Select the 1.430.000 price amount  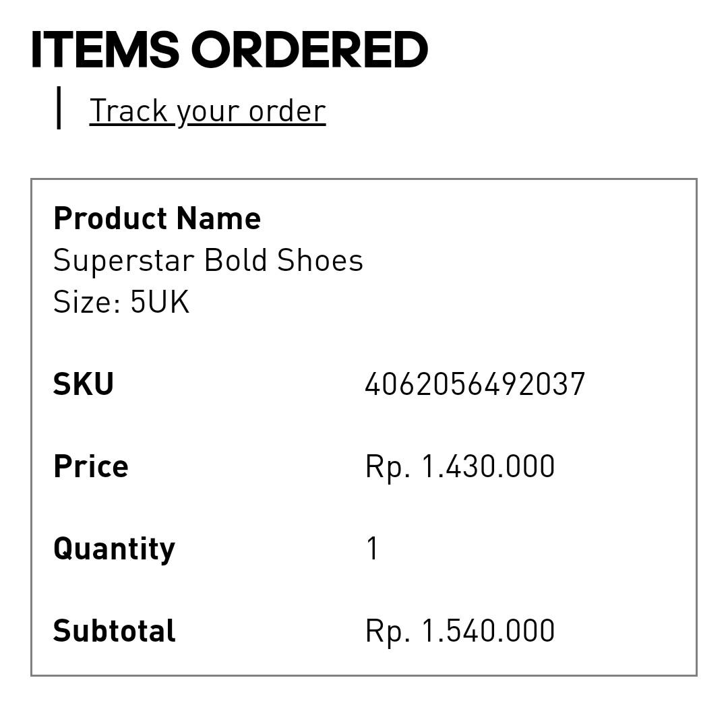click(x=488, y=466)
